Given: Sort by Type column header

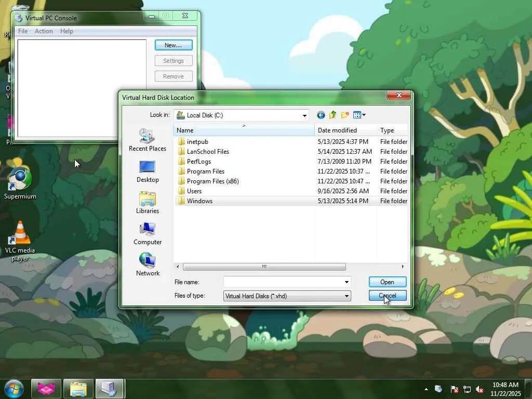Looking at the screenshot, I should 392,130.
